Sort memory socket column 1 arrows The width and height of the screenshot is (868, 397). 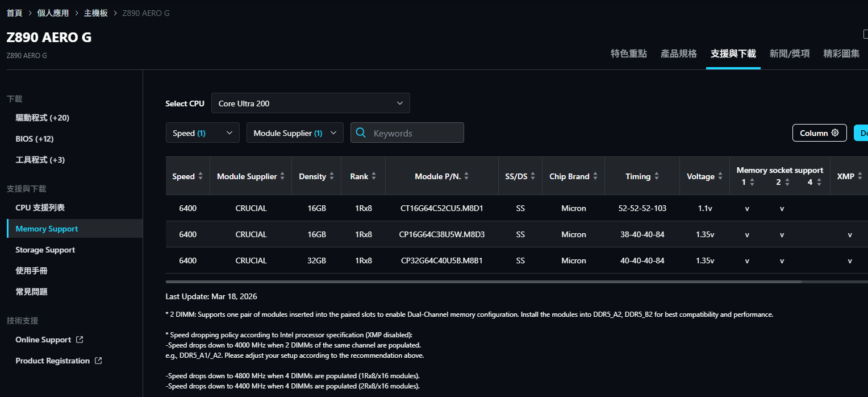coord(752,182)
